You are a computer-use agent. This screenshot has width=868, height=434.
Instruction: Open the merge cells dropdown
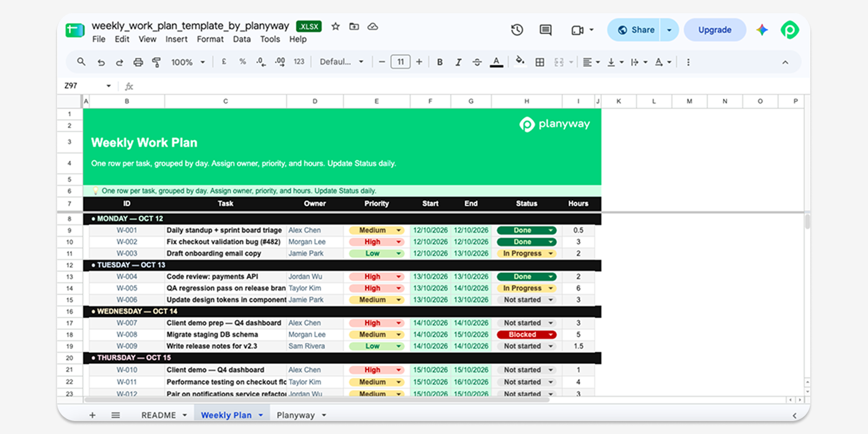571,62
